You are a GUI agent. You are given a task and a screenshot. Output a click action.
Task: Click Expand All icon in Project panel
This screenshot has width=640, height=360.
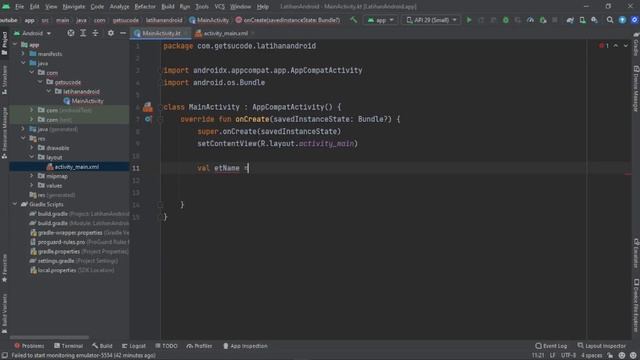[x=83, y=33]
